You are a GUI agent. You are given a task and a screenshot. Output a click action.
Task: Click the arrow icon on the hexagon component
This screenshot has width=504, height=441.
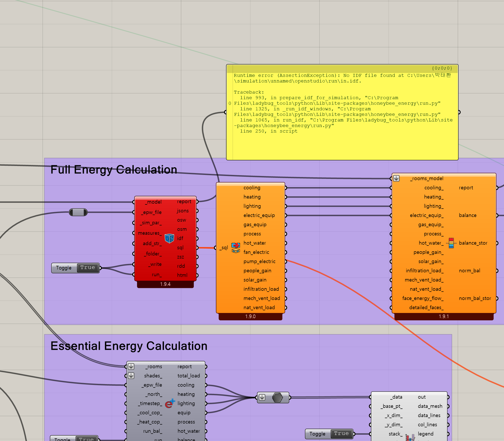[x=262, y=397]
